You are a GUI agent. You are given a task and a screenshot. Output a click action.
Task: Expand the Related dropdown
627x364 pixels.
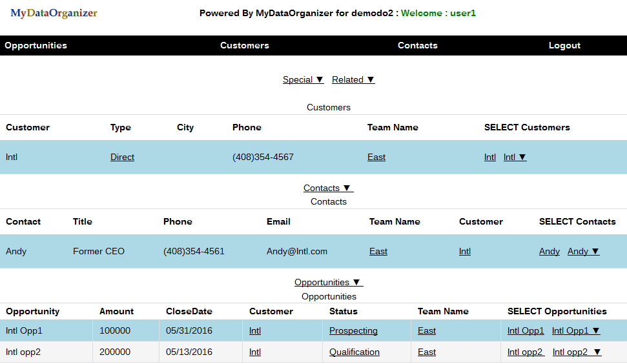click(353, 79)
